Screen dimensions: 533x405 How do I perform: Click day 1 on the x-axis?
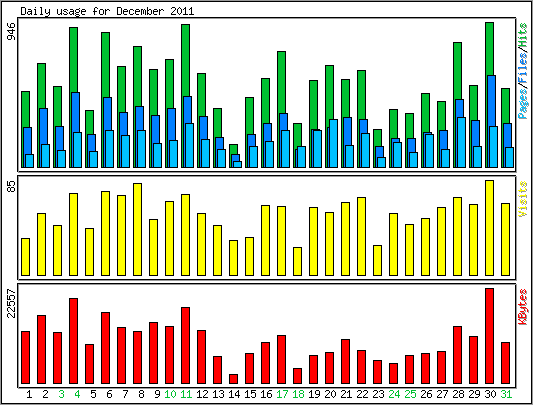(x=29, y=394)
